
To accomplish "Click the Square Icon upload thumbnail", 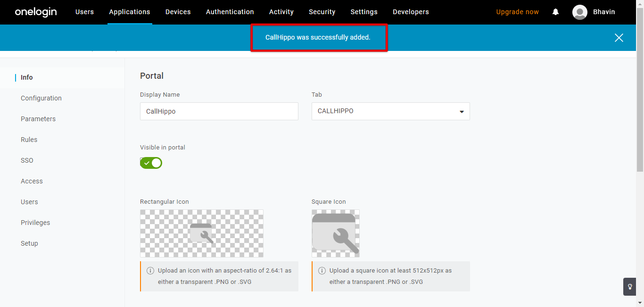I will pyautogui.click(x=336, y=233).
